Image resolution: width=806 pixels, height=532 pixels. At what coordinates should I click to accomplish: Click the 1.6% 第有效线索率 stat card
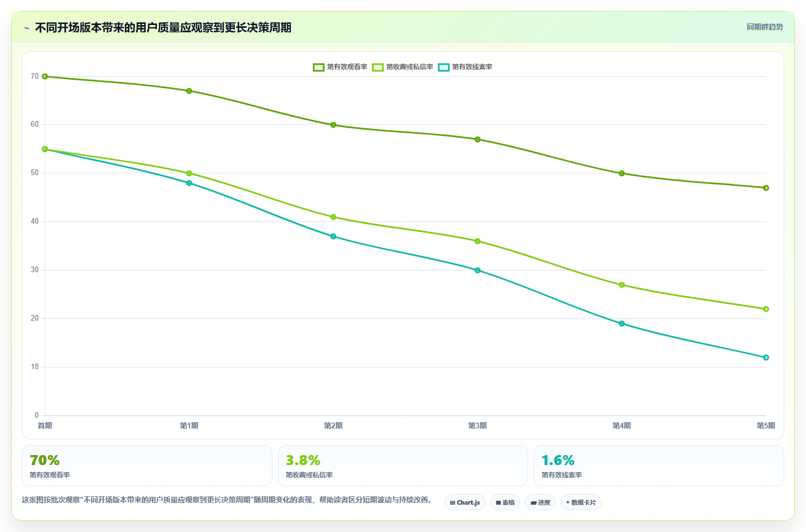[659, 466]
